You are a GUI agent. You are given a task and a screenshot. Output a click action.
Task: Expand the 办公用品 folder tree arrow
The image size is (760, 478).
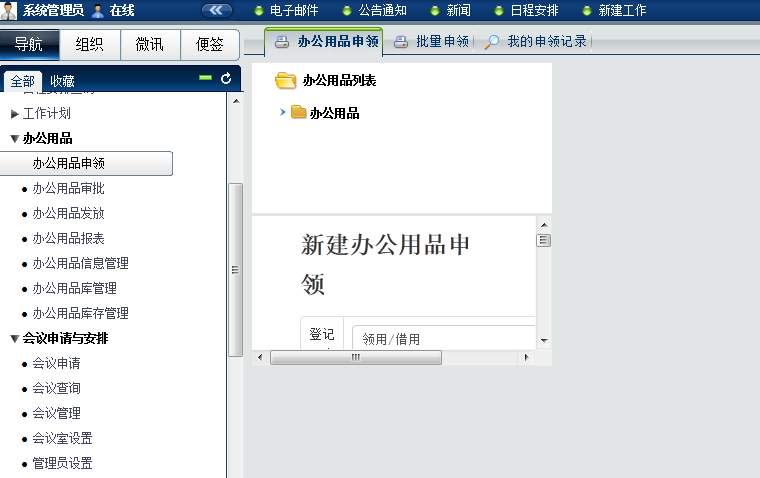283,112
